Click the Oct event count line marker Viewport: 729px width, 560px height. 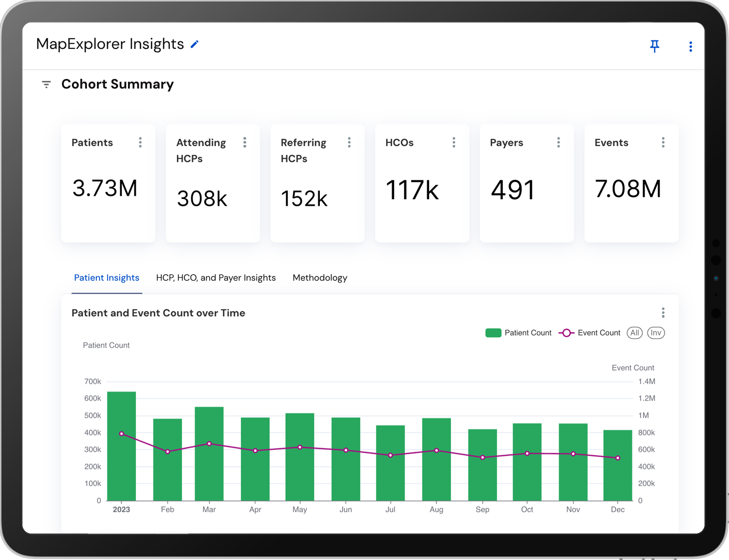click(527, 454)
